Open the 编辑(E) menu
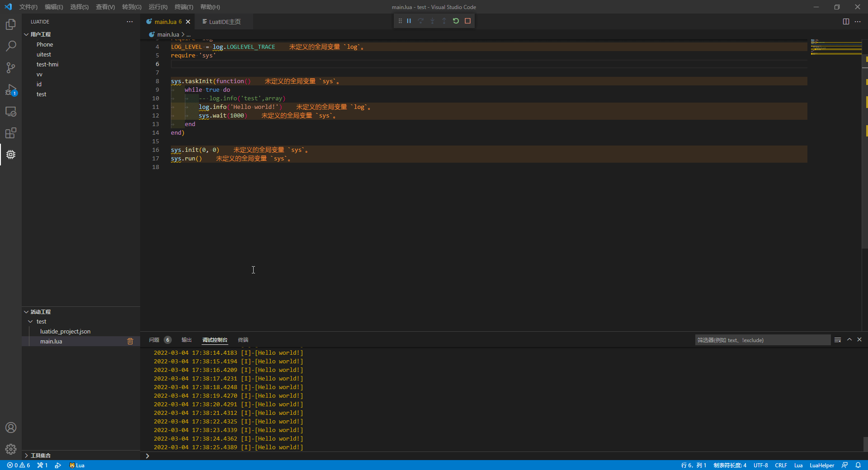Screen dimensions: 868x470 click(54, 7)
